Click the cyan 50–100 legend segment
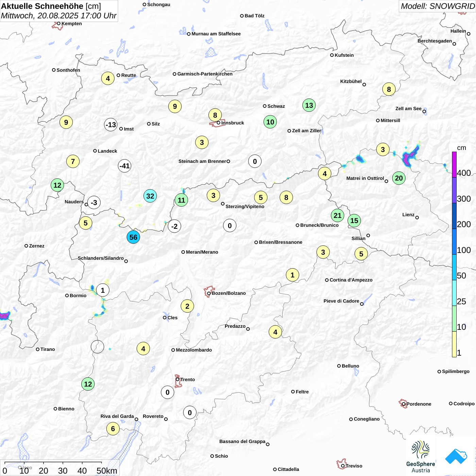The image size is (476, 476). click(454, 267)
